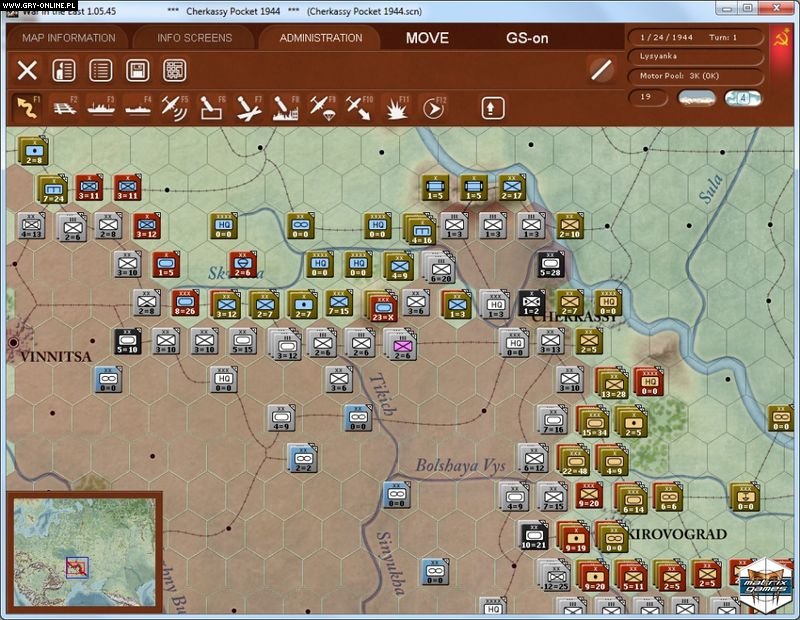Image resolution: width=800 pixels, height=620 pixels.
Task: Choose Bomb airfield mode (F7)
Action: (249, 107)
